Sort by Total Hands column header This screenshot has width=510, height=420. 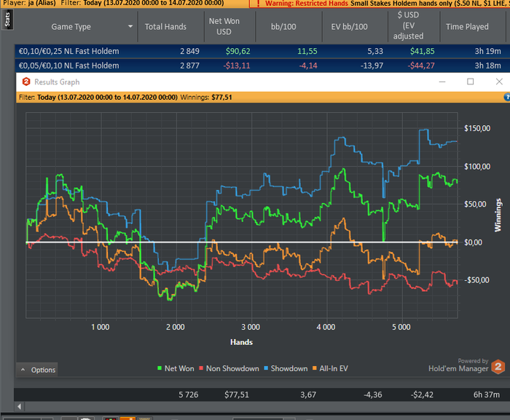click(165, 27)
